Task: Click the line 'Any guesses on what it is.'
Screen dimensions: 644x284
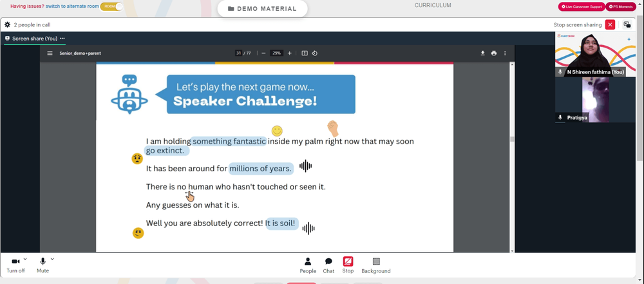Action: 193,205
